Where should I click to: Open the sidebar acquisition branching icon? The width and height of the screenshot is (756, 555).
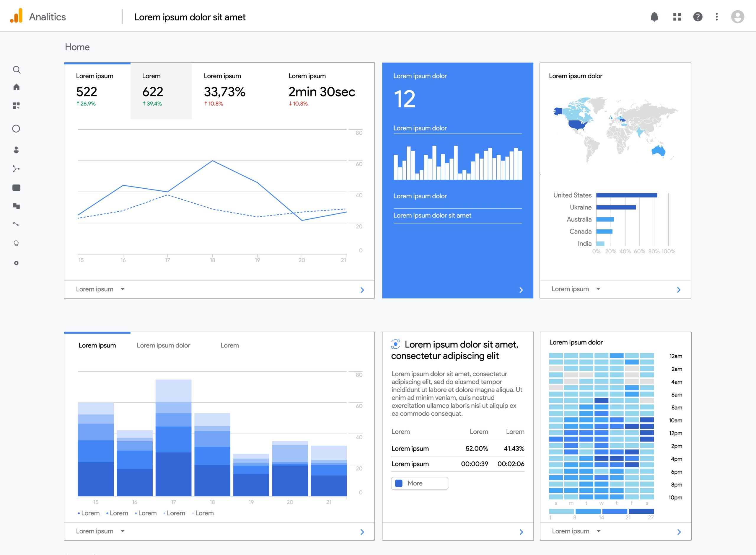[16, 169]
